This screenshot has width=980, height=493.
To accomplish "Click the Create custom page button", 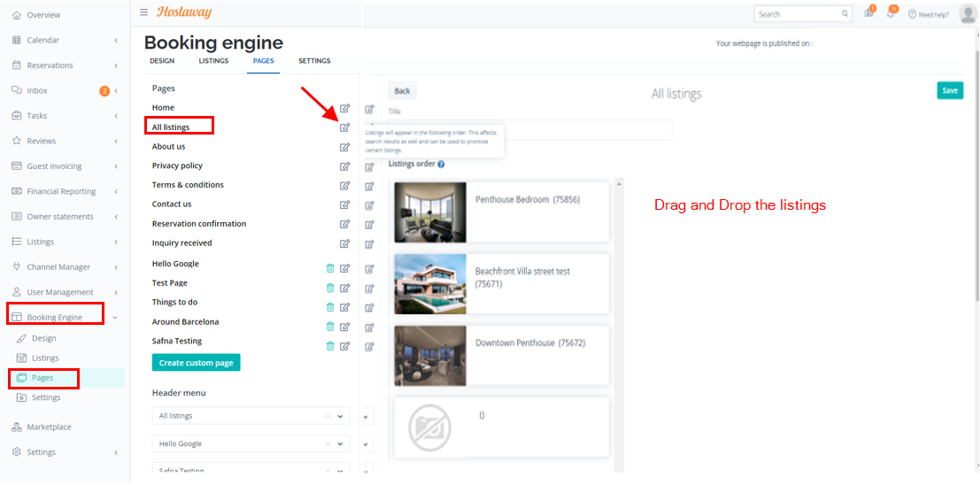I will pos(197,363).
